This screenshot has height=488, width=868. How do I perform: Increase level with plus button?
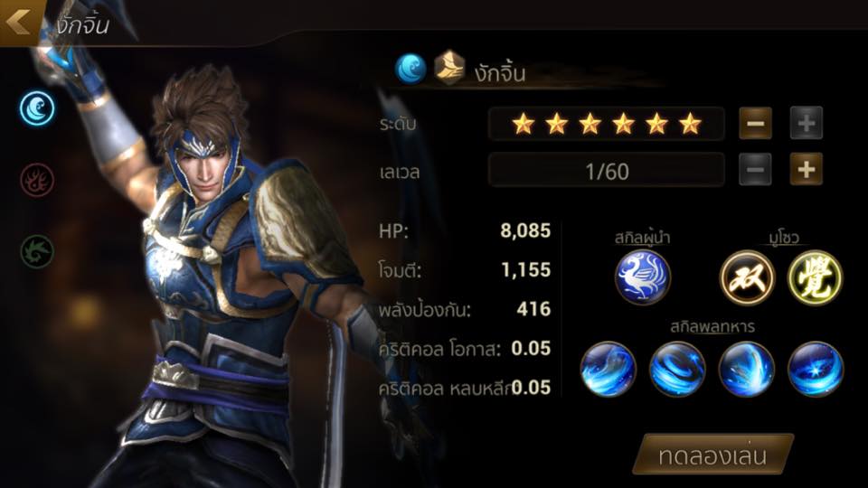tap(806, 169)
